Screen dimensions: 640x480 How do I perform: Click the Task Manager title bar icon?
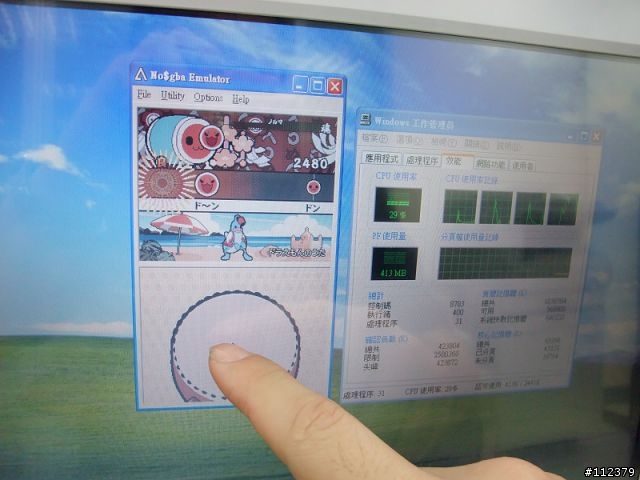click(x=365, y=119)
